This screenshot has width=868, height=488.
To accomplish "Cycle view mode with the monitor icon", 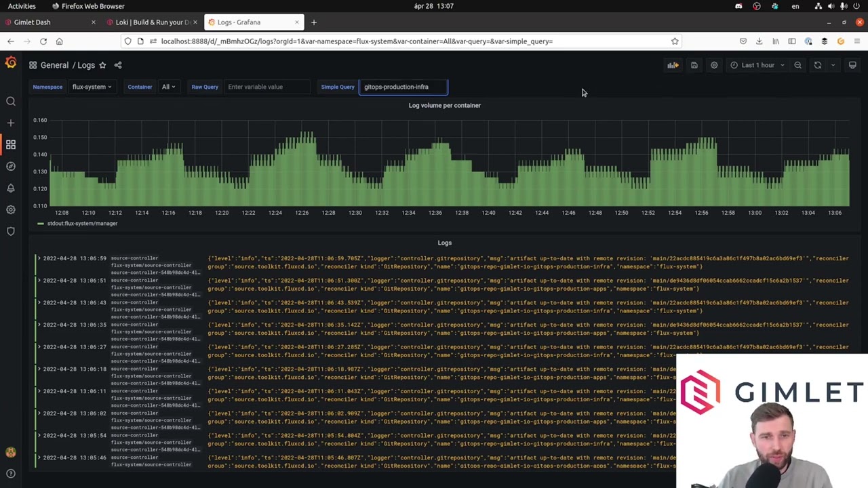I will pos(852,65).
